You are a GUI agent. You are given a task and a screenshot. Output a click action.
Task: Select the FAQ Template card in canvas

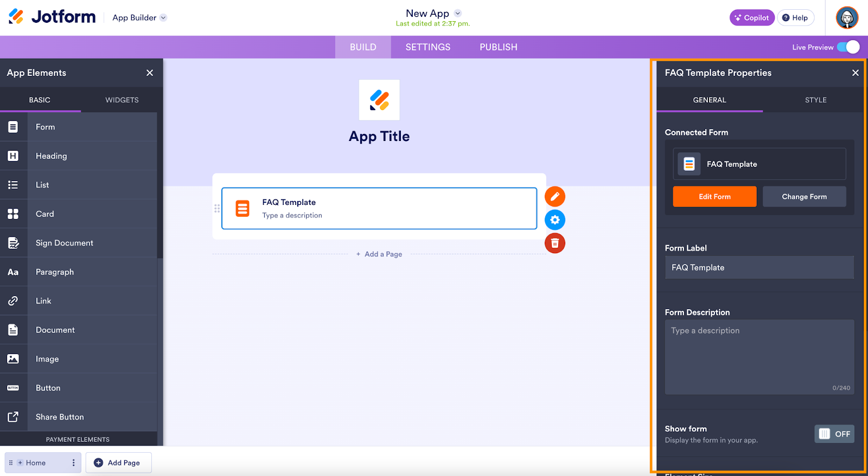click(x=379, y=208)
